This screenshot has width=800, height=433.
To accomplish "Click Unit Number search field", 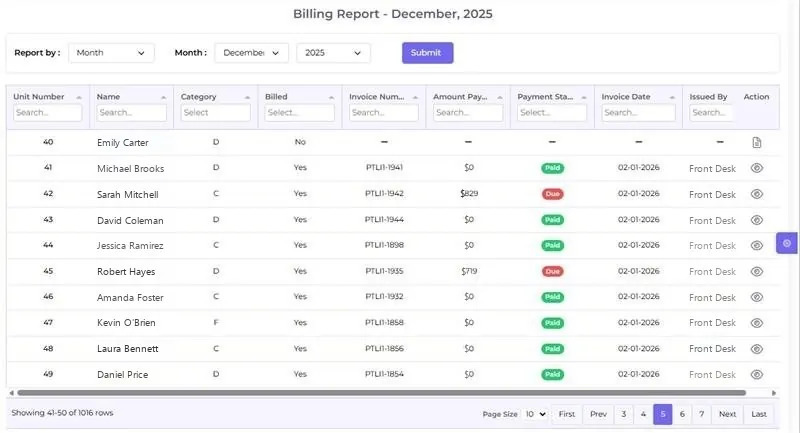I will [47, 113].
